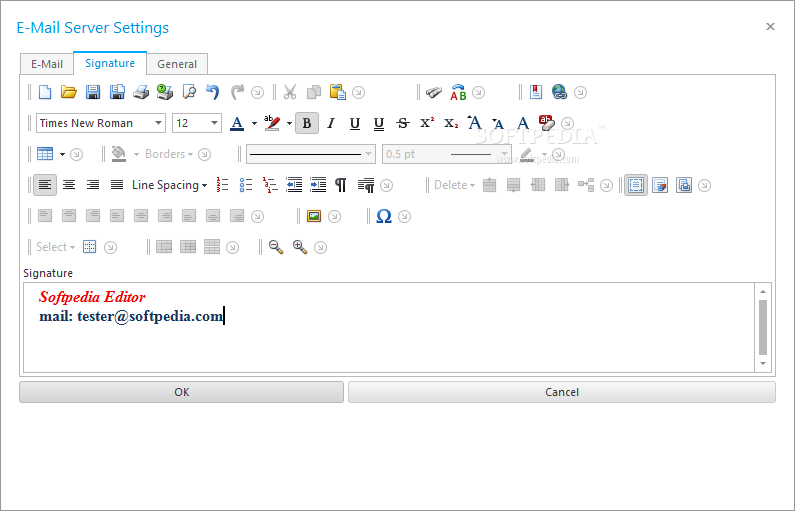
Task: Toggle Bold formatting
Action: pyautogui.click(x=307, y=123)
